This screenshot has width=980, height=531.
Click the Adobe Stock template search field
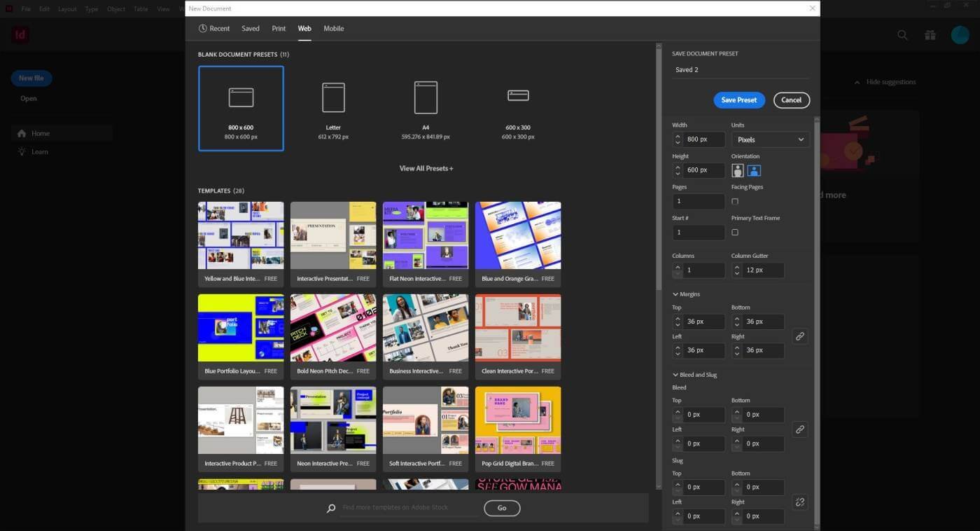[408, 508]
